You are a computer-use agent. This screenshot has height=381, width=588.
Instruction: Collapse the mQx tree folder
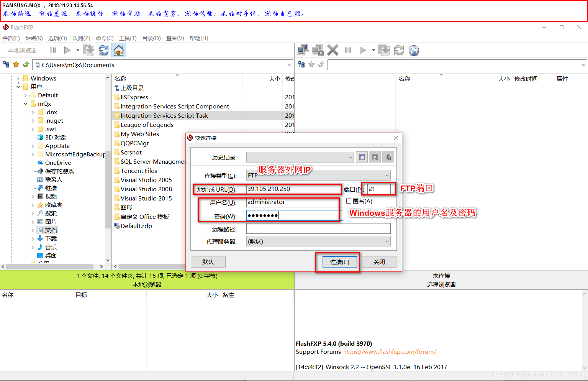26,103
